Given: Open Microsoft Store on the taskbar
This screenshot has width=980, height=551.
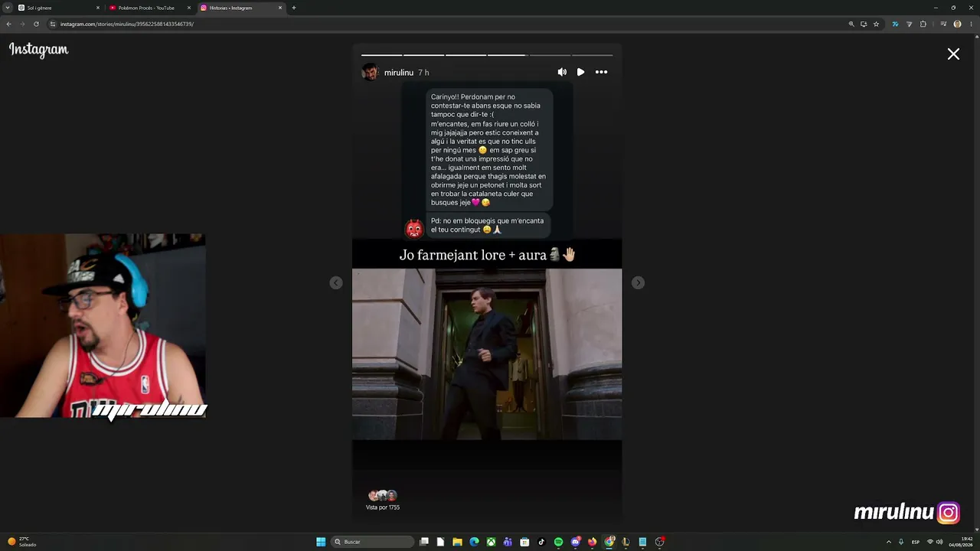Looking at the screenshot, I should point(524,542).
